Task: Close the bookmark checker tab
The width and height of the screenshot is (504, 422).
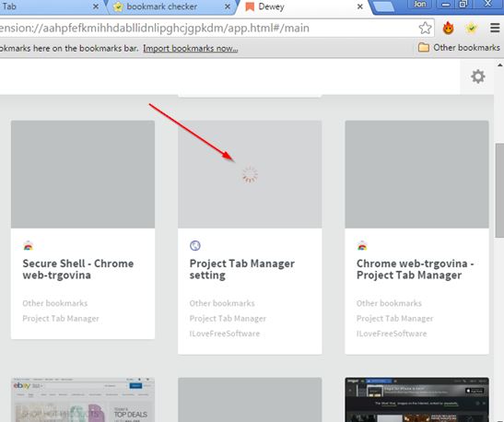Action: coord(228,6)
